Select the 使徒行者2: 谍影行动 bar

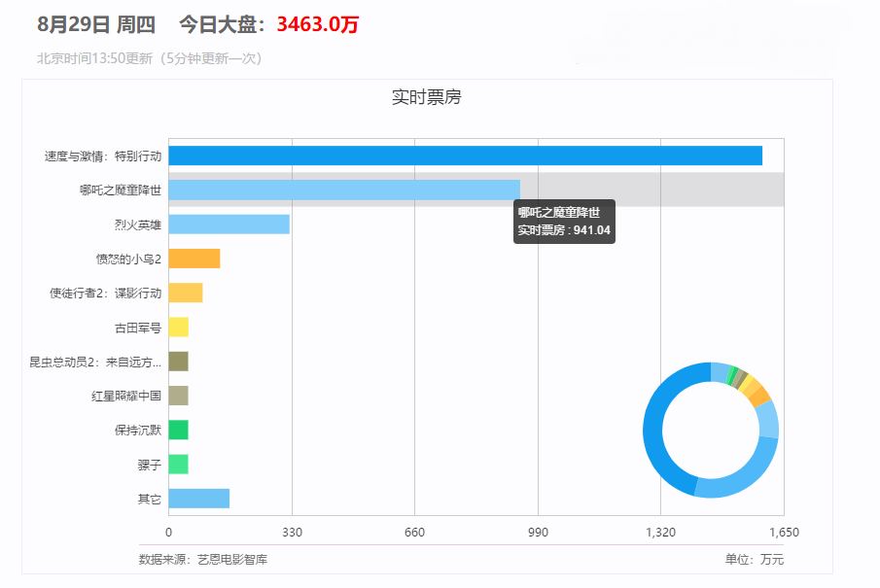coord(185,293)
